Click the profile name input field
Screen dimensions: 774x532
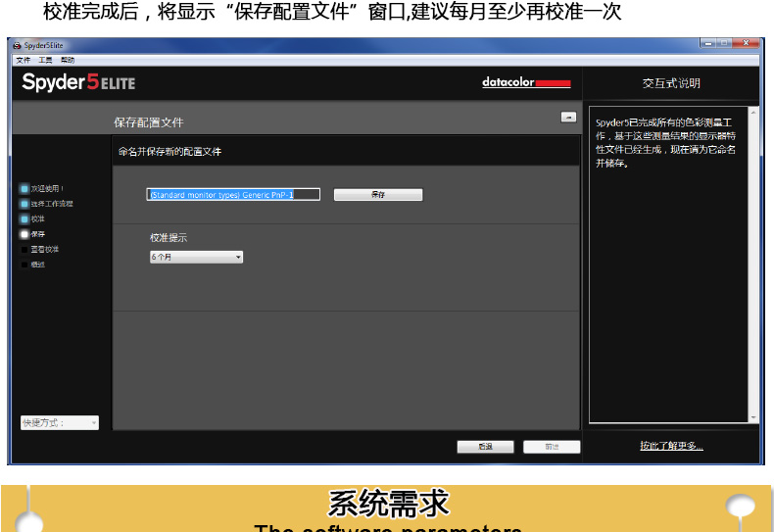pyautogui.click(x=233, y=194)
